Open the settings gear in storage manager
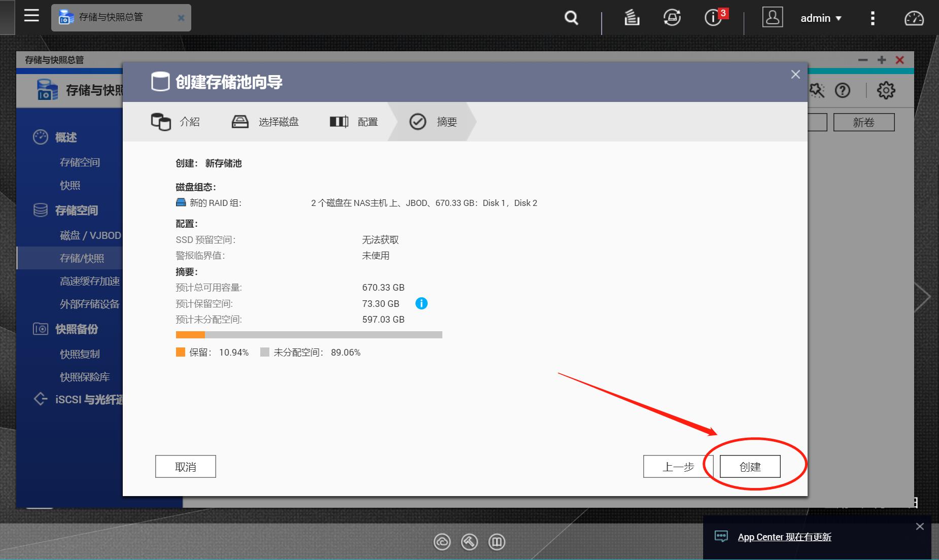 886,90
